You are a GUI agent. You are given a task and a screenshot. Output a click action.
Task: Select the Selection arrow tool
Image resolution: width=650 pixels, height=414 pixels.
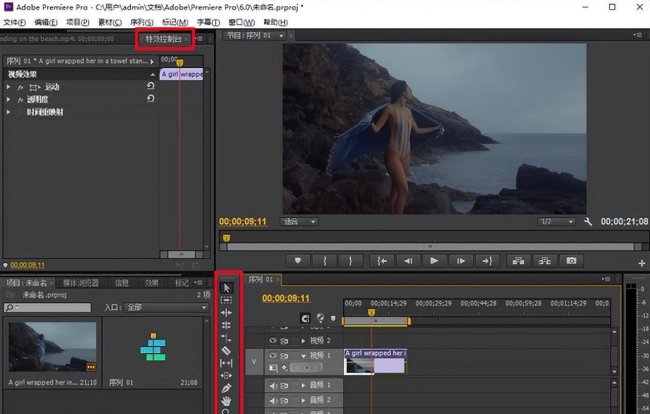(x=226, y=288)
